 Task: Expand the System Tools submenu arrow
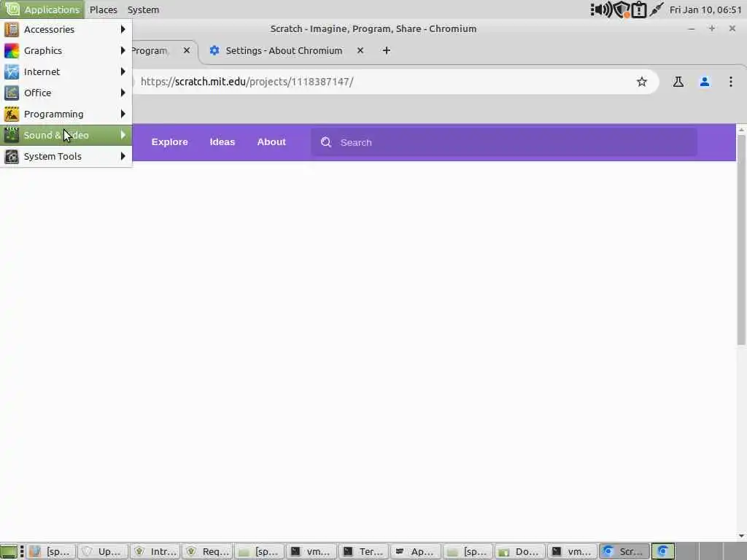123,156
